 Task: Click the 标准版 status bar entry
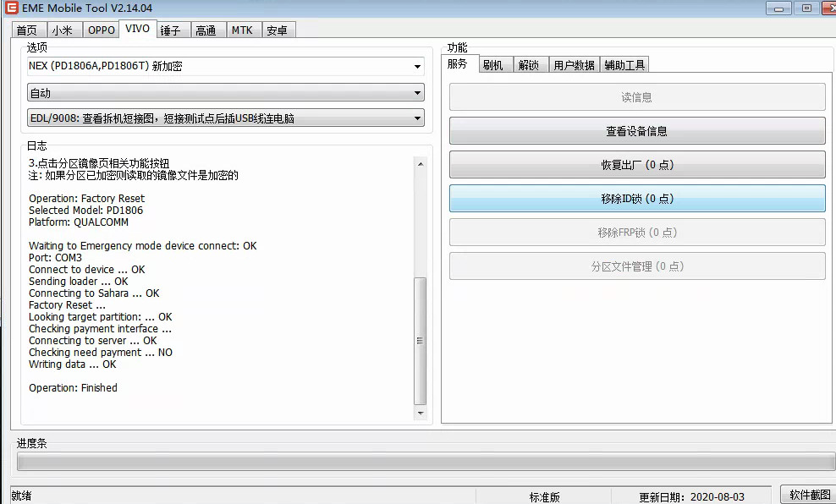point(544,497)
